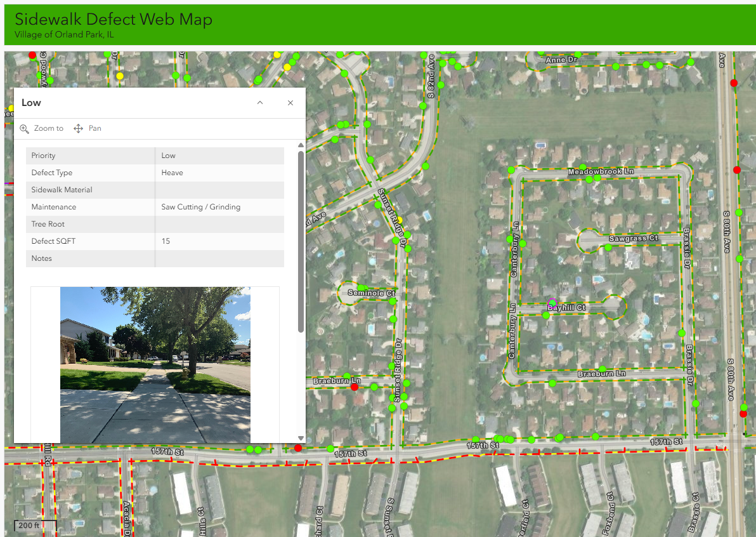The height and width of the screenshot is (537, 756).
Task: Click the popup scrollbar up arrow
Action: tap(301, 145)
